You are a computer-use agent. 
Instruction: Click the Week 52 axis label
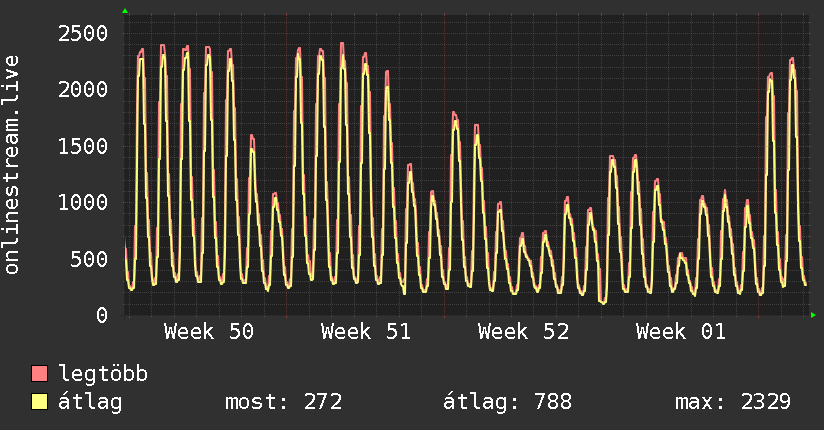[523, 332]
